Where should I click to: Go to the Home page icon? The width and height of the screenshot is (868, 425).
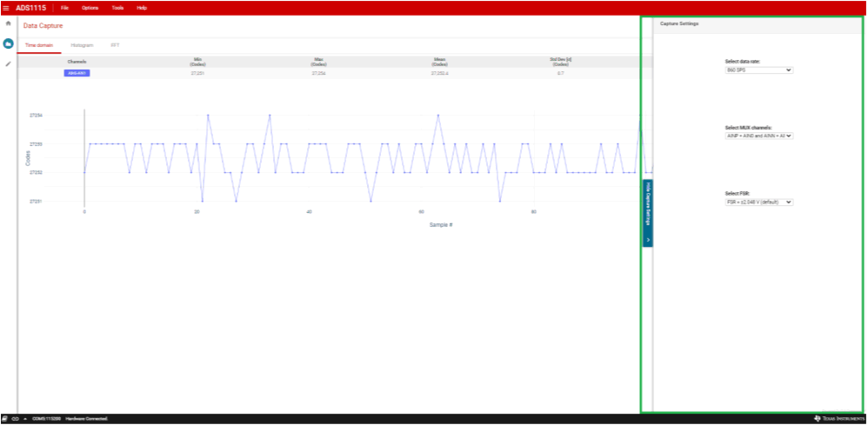[8, 24]
